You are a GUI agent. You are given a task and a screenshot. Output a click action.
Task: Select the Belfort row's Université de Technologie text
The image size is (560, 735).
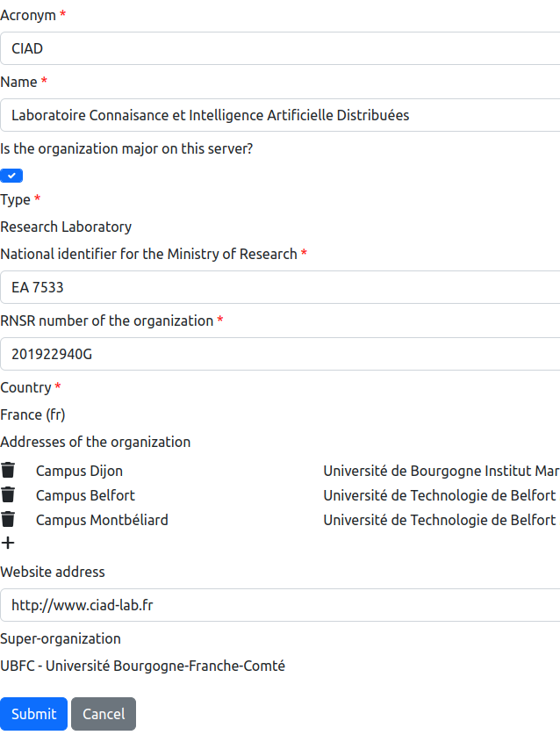pyautogui.click(x=442, y=495)
